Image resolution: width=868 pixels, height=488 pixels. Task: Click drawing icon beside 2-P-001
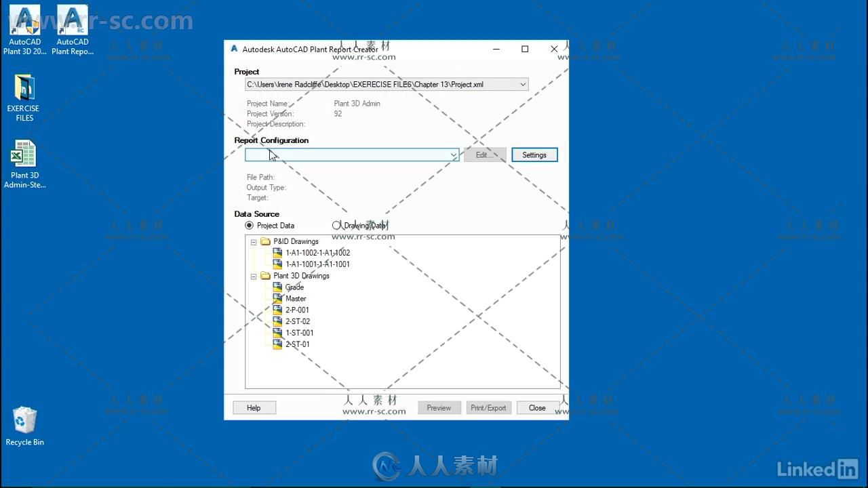[277, 310]
